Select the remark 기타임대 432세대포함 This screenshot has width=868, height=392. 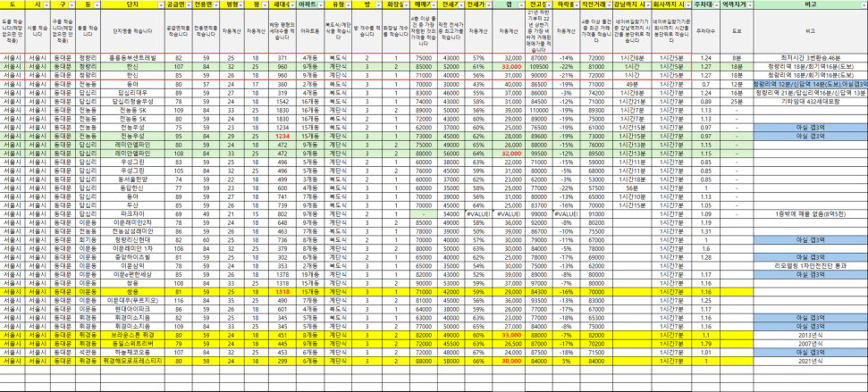[x=811, y=101]
